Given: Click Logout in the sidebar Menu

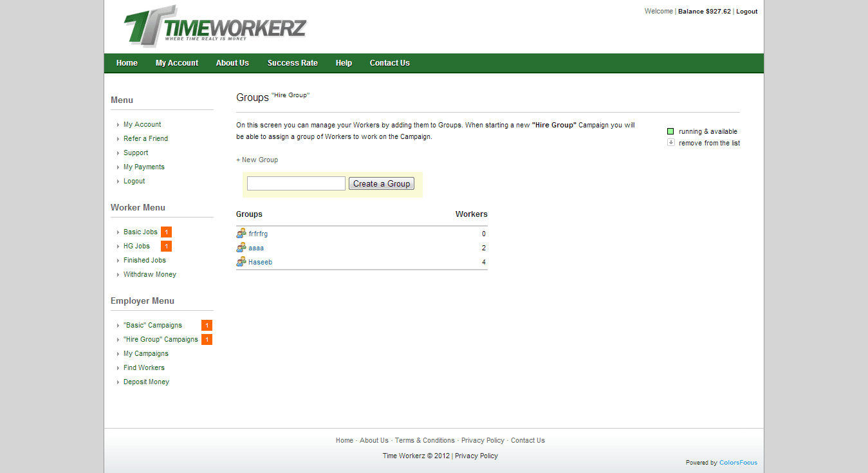Looking at the screenshot, I should (x=134, y=181).
